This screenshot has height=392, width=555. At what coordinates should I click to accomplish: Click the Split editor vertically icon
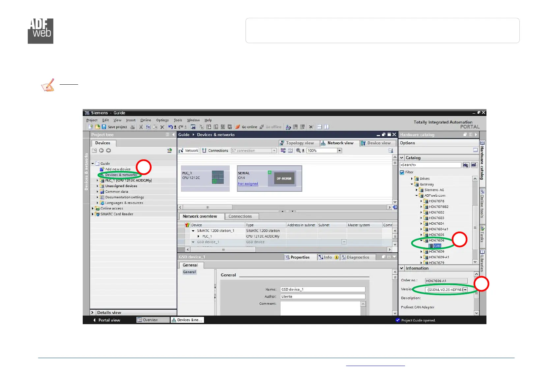click(x=327, y=127)
